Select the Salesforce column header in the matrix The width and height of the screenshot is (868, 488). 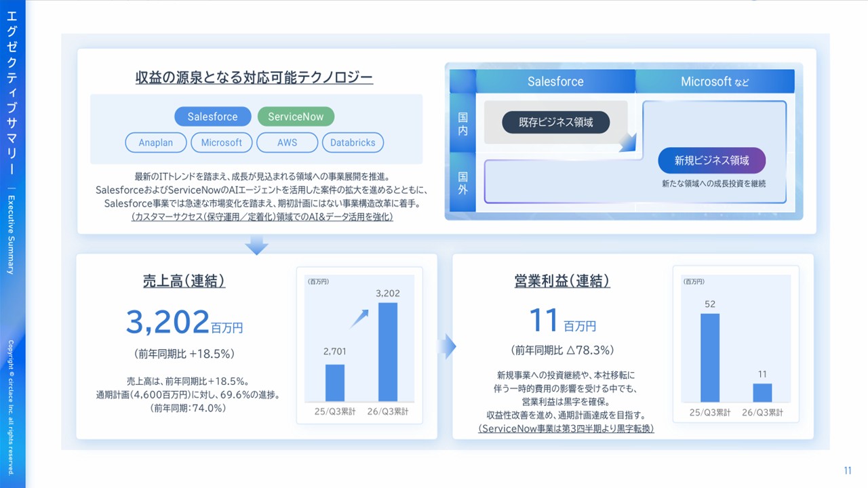pyautogui.click(x=555, y=81)
